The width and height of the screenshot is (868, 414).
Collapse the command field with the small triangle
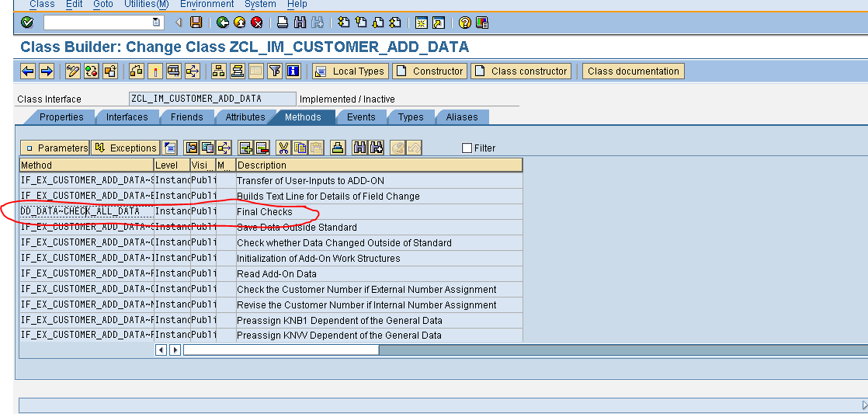(179, 23)
